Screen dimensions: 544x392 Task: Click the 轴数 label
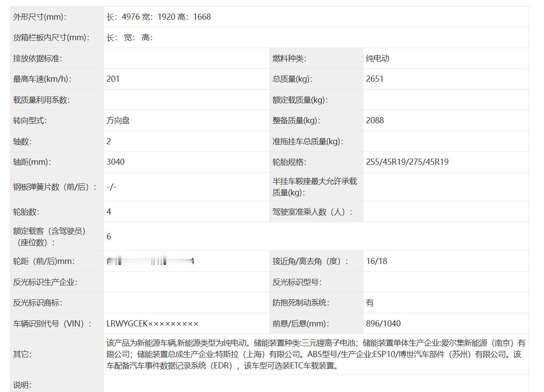[22, 142]
